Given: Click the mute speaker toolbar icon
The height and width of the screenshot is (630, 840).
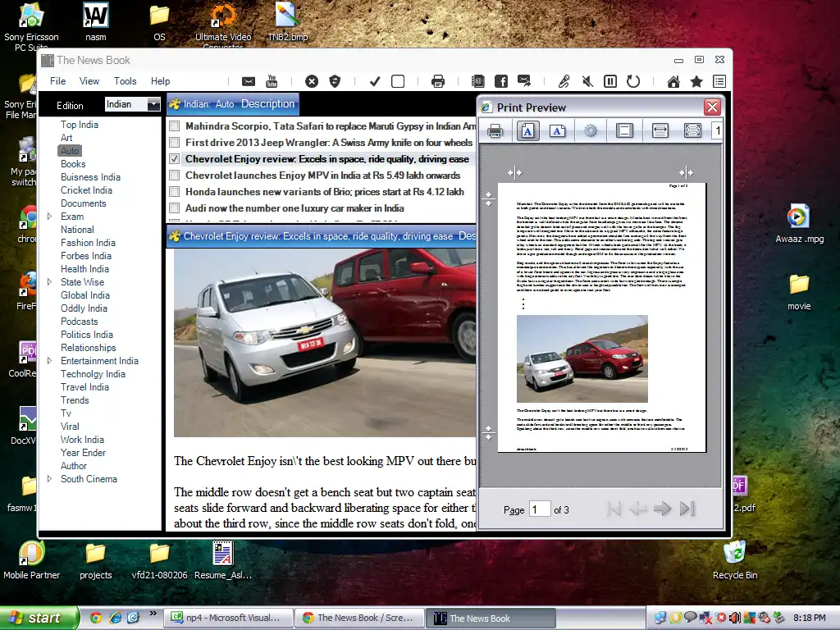Looking at the screenshot, I should click(587, 81).
